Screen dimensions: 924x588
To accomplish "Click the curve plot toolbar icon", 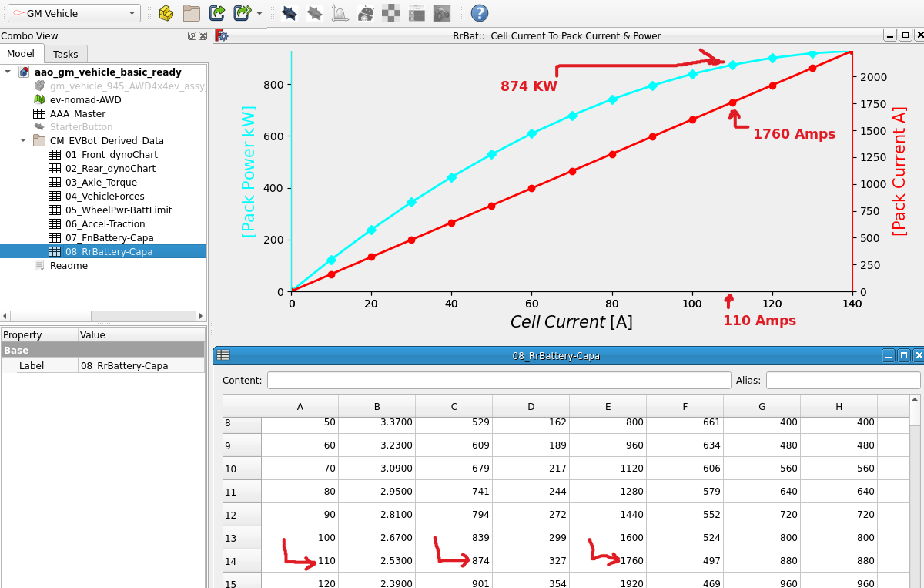I will pyautogui.click(x=340, y=13).
